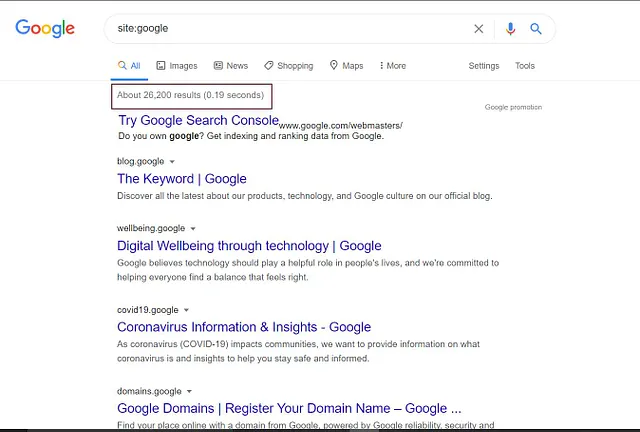Click the snippet starting "Discover all the latest"
The height and width of the screenshot is (432, 640).
pyautogui.click(x=305, y=196)
